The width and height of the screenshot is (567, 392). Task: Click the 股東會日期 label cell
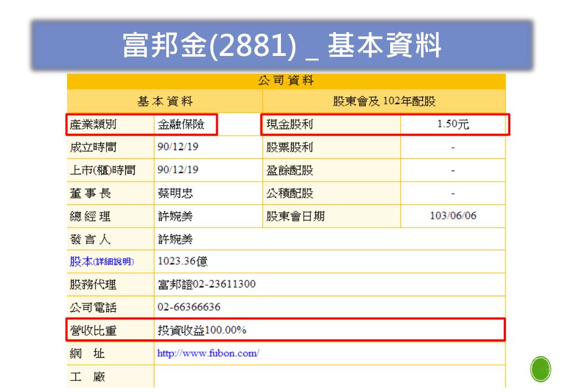pyautogui.click(x=331, y=216)
